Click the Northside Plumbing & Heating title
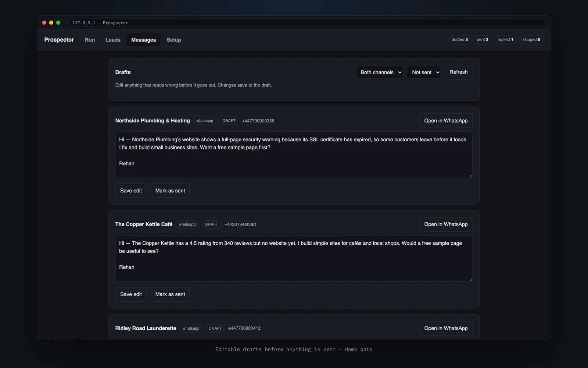Viewport: 588px width, 368px height. coord(153,121)
